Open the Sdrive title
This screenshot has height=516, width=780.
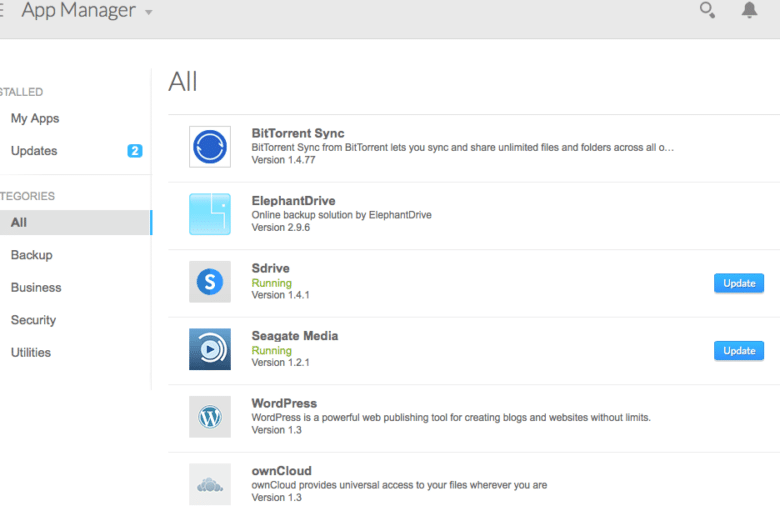point(270,268)
